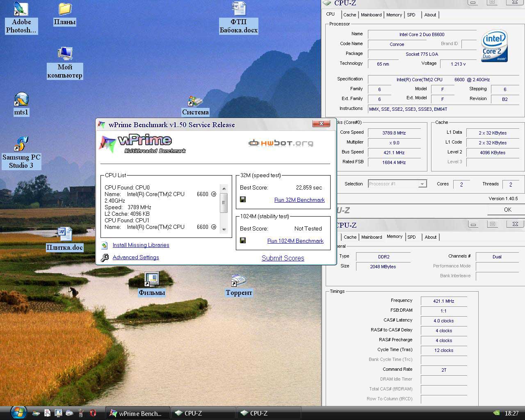Click the Level 2 cache value 4096 KBytes

[493, 153]
